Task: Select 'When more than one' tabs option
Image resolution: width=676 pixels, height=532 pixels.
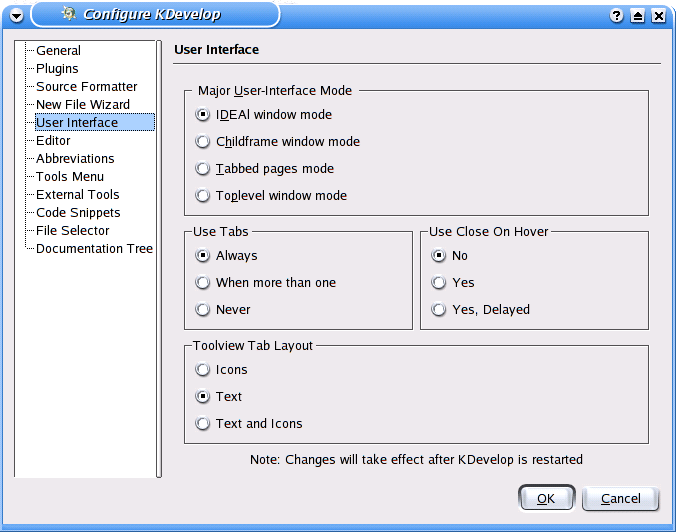Action: point(204,283)
